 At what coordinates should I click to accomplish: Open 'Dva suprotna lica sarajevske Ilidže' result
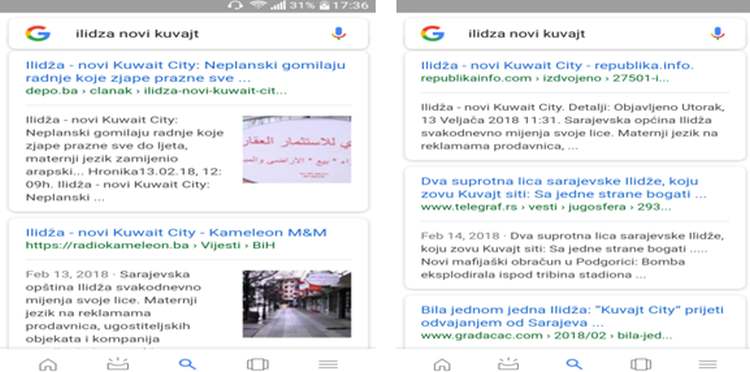(563, 188)
